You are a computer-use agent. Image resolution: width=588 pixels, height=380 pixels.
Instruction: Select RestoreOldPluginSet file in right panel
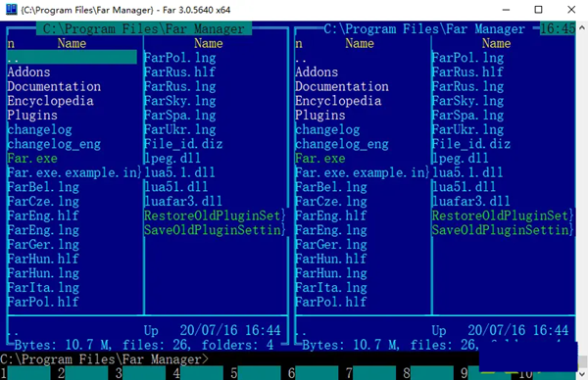[x=503, y=215]
